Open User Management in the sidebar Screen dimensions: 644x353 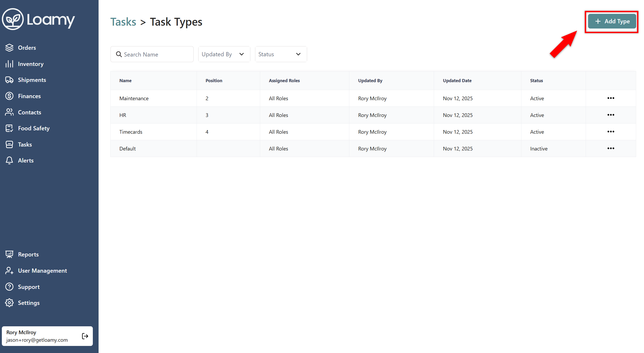pos(42,271)
